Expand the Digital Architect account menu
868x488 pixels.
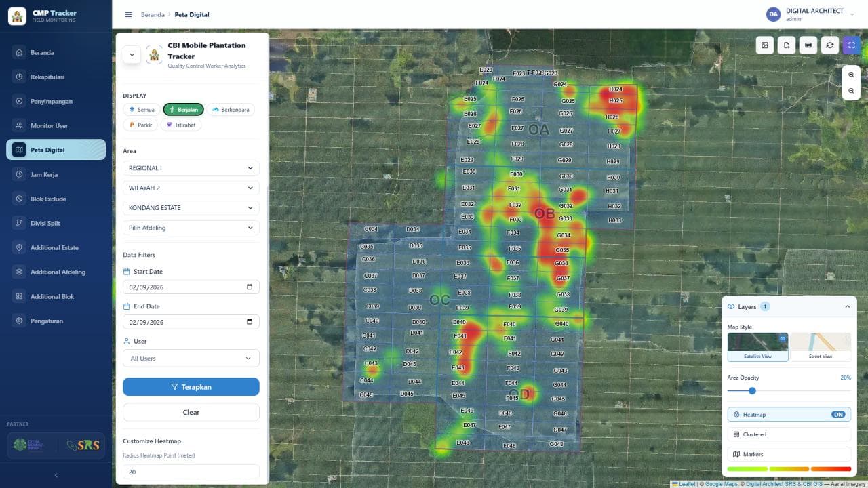[852, 14]
